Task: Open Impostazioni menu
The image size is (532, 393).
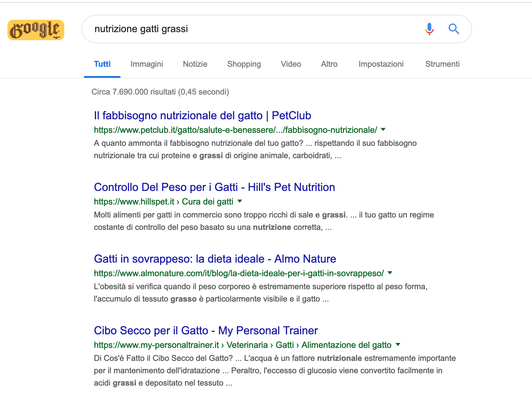Action: pyautogui.click(x=381, y=64)
